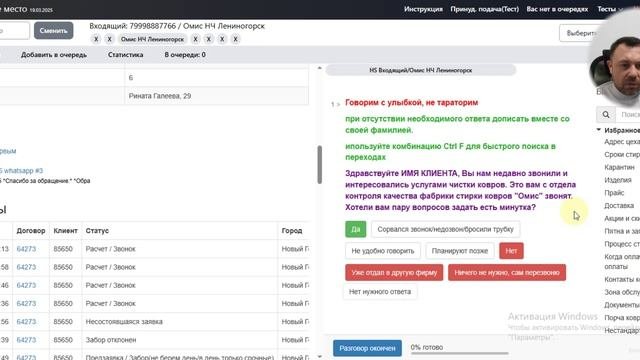Click the Клиент column header
The image size is (640, 360).
(x=65, y=231)
